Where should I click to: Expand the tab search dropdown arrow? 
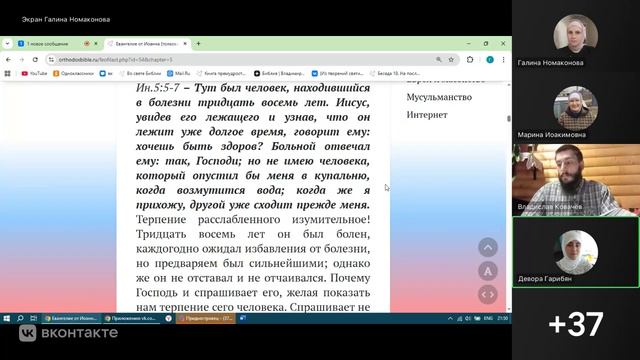click(x=7, y=44)
